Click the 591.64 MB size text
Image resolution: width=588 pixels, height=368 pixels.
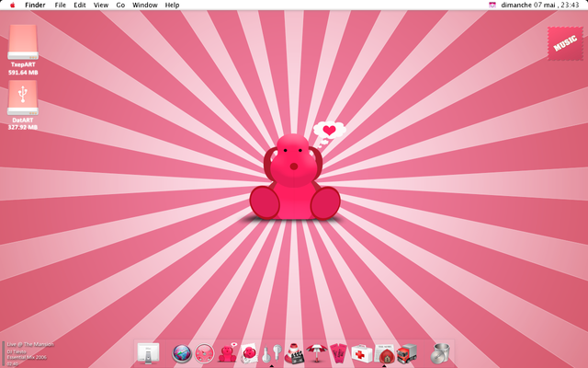(23, 72)
